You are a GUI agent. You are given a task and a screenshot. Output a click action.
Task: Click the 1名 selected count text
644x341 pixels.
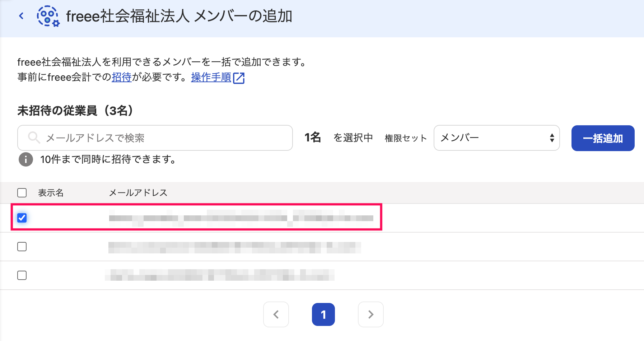pyautogui.click(x=313, y=137)
